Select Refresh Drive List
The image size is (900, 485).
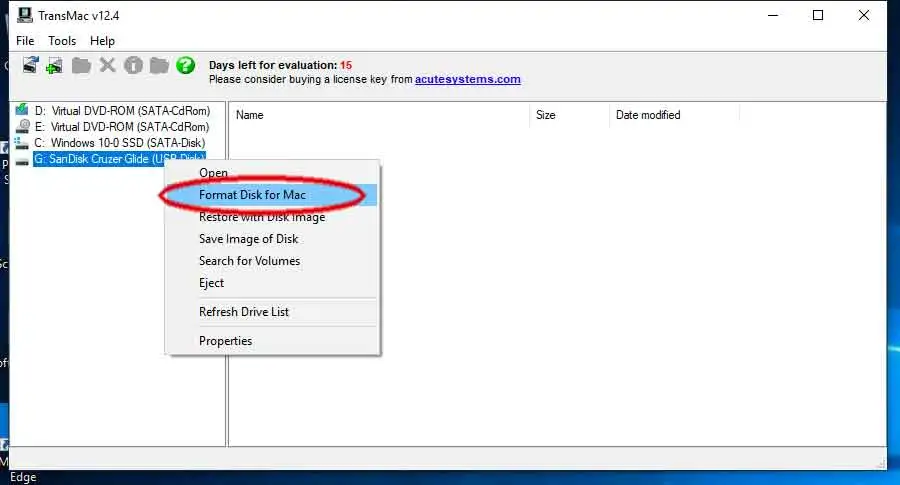(273, 312)
